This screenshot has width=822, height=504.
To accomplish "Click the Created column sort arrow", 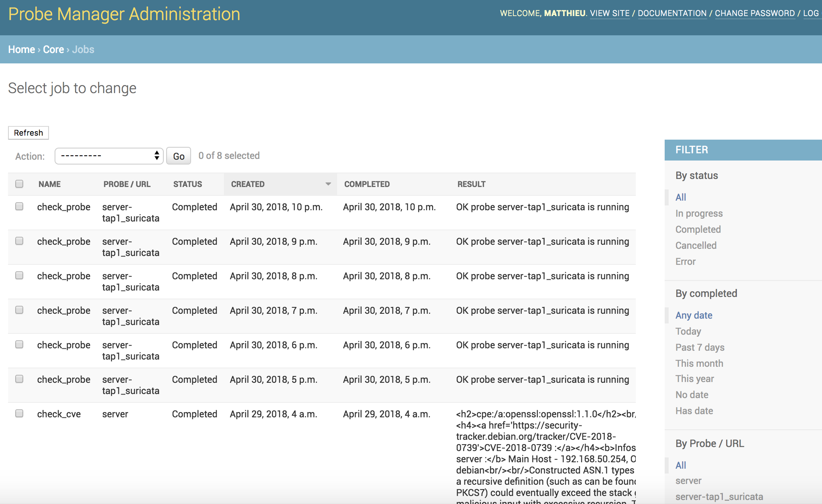I will (x=328, y=184).
